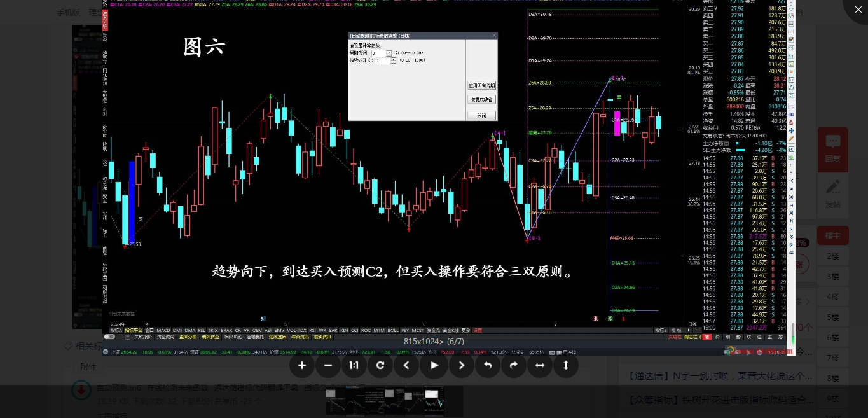Jump to floor 4楼

point(833,297)
